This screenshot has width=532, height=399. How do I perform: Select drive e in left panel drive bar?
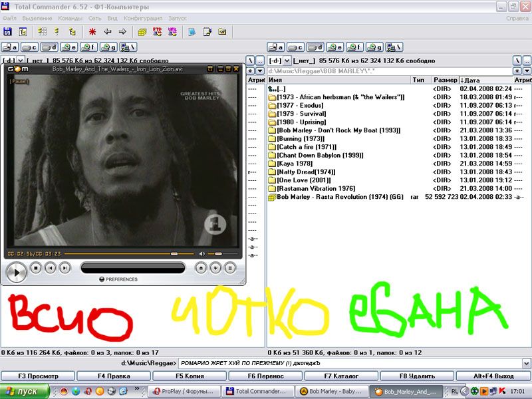click(69, 47)
